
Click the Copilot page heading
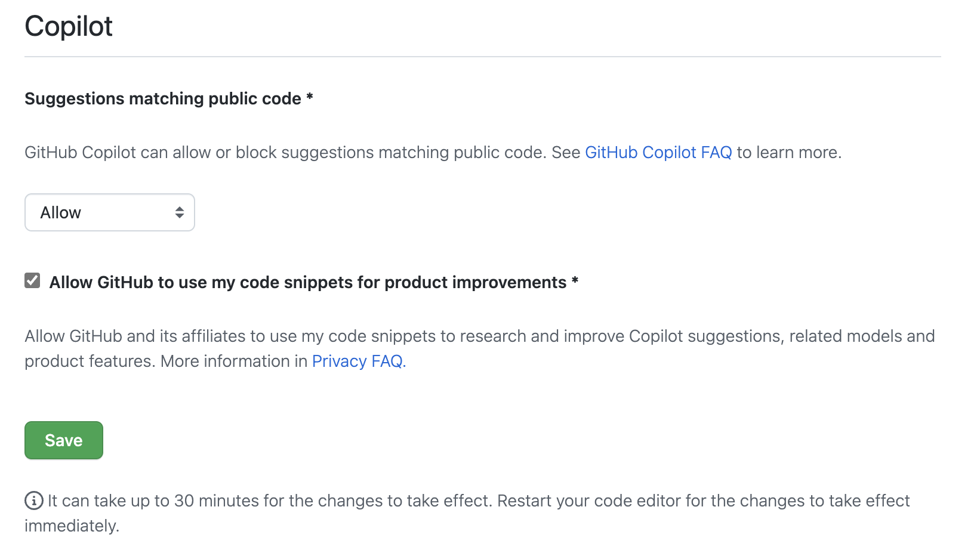pyautogui.click(x=69, y=27)
